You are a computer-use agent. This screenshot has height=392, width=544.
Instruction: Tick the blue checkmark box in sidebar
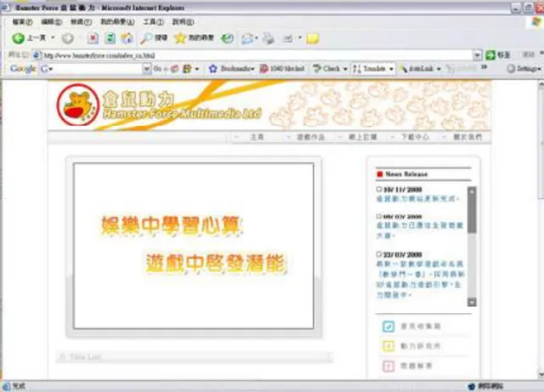click(x=388, y=327)
